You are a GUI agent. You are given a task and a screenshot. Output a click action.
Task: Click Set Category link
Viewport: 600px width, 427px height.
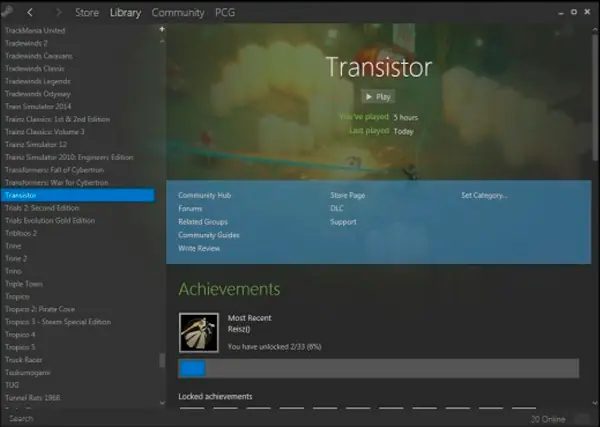484,195
